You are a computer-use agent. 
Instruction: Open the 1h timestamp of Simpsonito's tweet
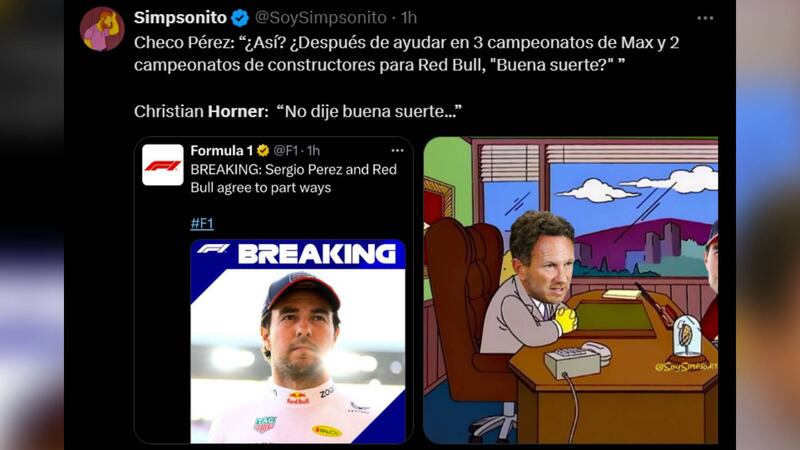pyautogui.click(x=409, y=18)
